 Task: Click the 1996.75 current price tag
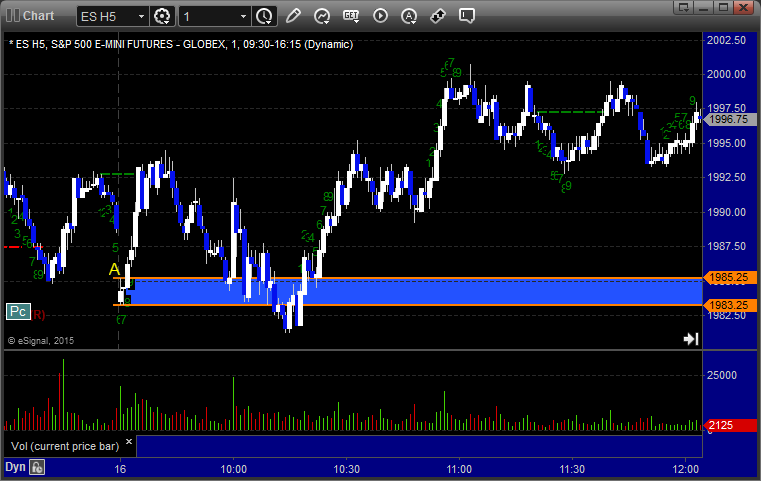(730, 119)
